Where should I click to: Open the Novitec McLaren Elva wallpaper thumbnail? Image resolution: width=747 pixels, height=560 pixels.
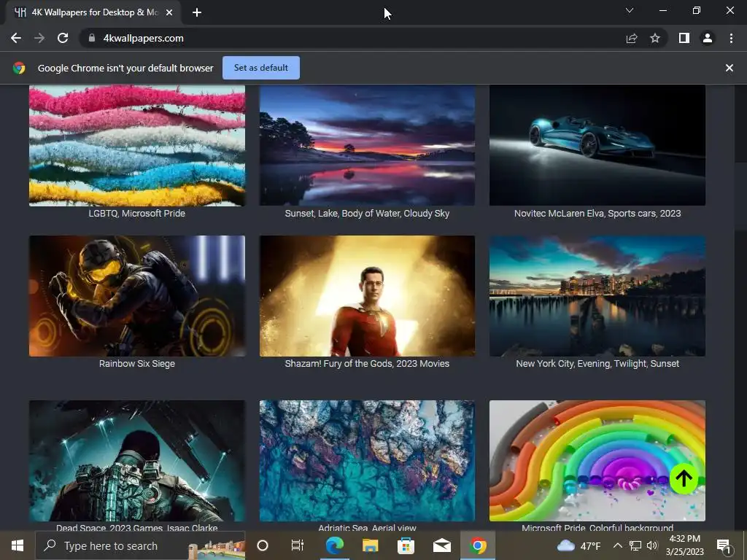tap(597, 145)
